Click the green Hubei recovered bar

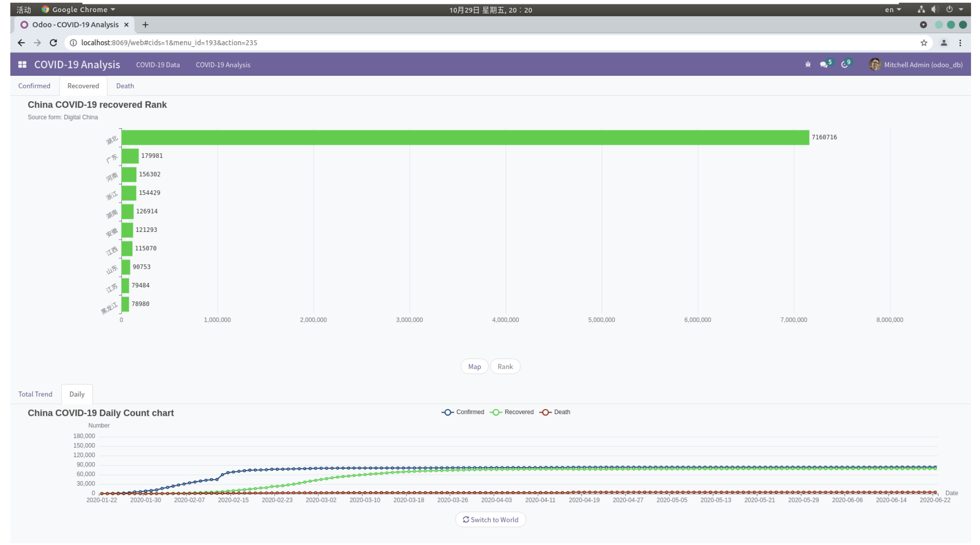449,137
